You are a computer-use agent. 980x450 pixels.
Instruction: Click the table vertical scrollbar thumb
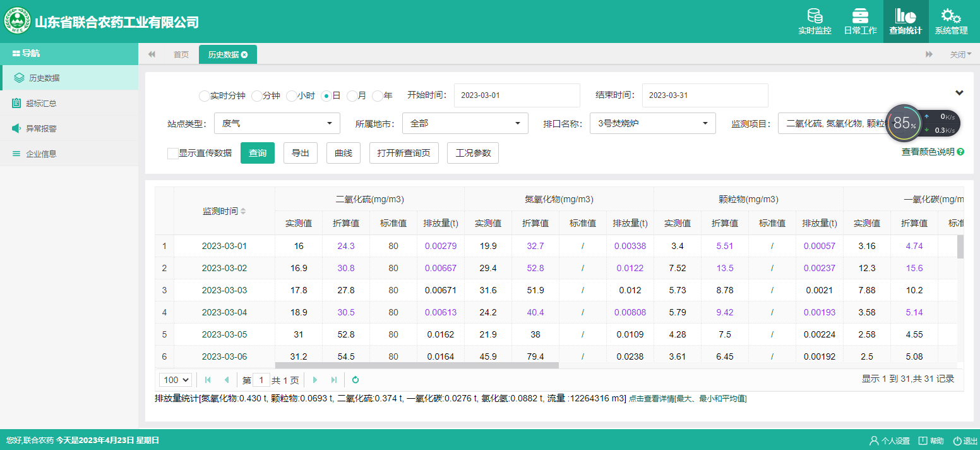pyautogui.click(x=960, y=246)
